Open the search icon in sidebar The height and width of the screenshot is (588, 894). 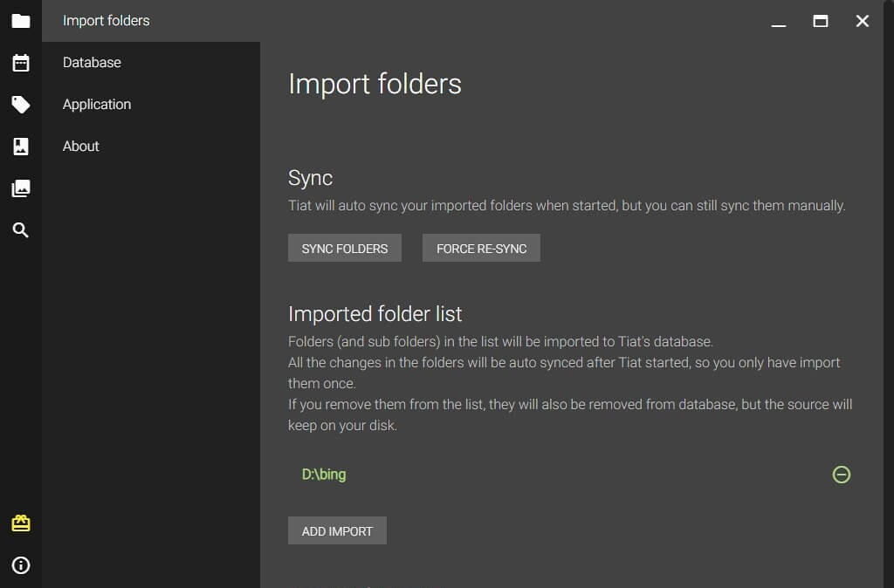21,230
